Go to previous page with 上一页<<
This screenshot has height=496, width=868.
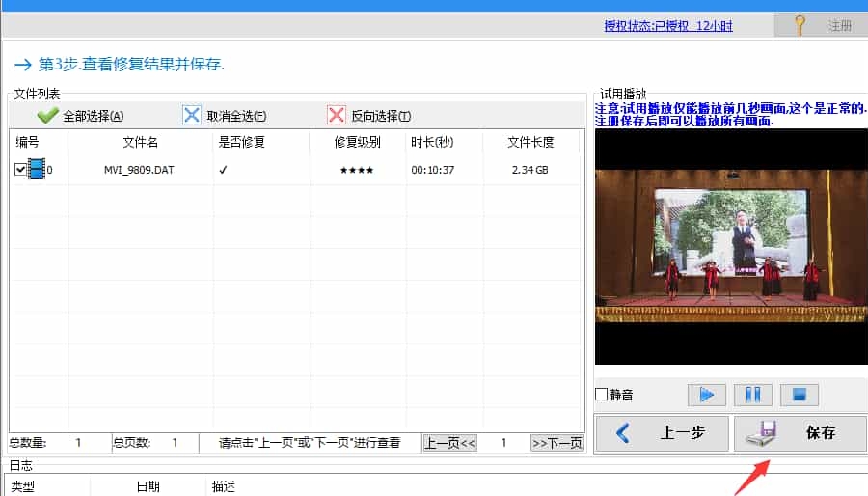tap(449, 443)
